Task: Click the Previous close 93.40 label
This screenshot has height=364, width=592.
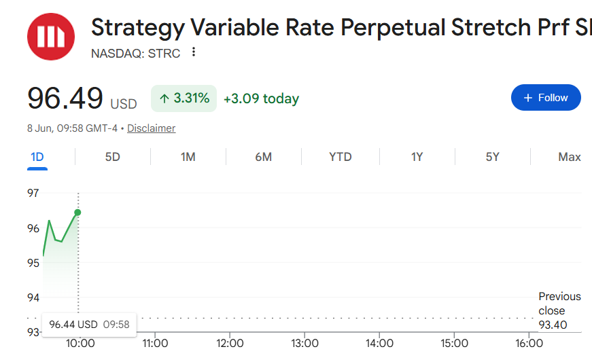Action: point(559,310)
